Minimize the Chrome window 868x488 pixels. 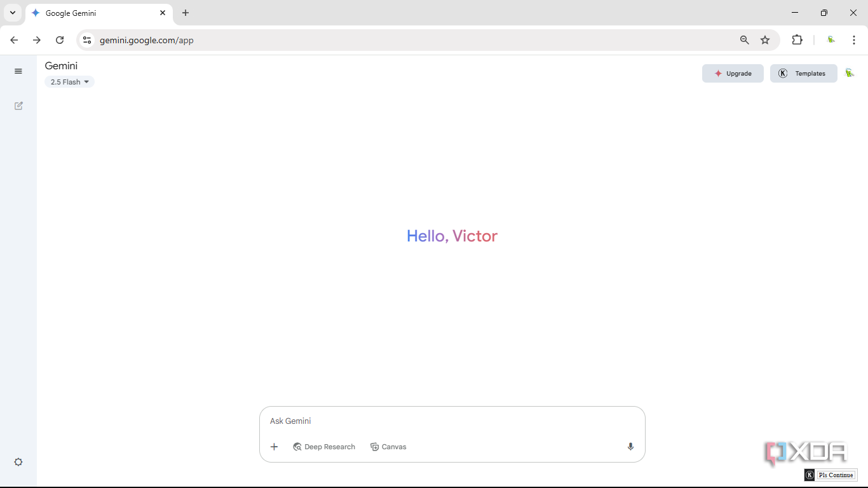[x=795, y=13]
